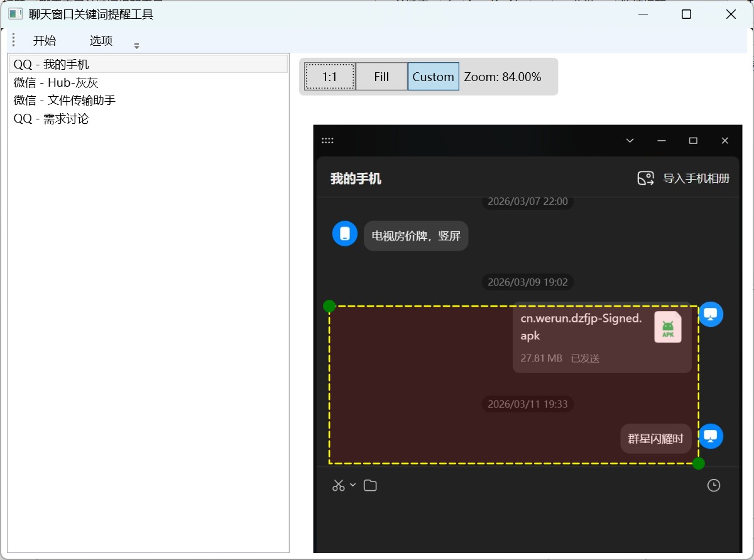Select 微信 - 文件传输助手 in the list
The width and height of the screenshot is (754, 560).
(x=65, y=101)
